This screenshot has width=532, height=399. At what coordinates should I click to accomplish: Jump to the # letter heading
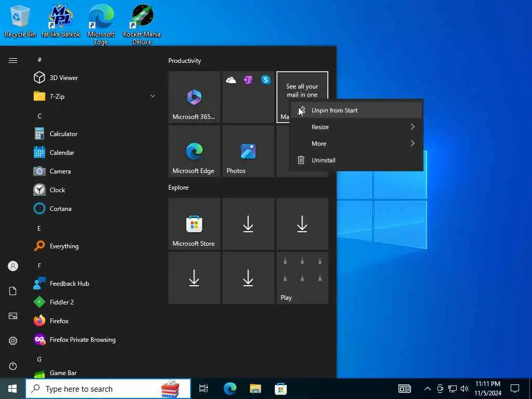(x=39, y=60)
